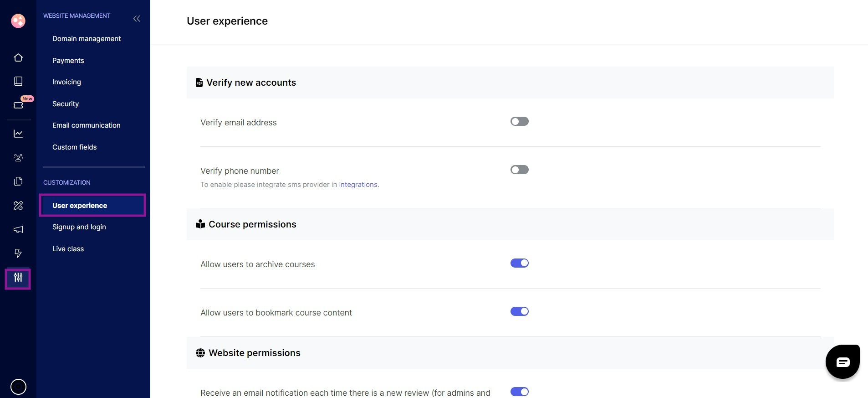Click the home icon in left rail

coord(18,57)
